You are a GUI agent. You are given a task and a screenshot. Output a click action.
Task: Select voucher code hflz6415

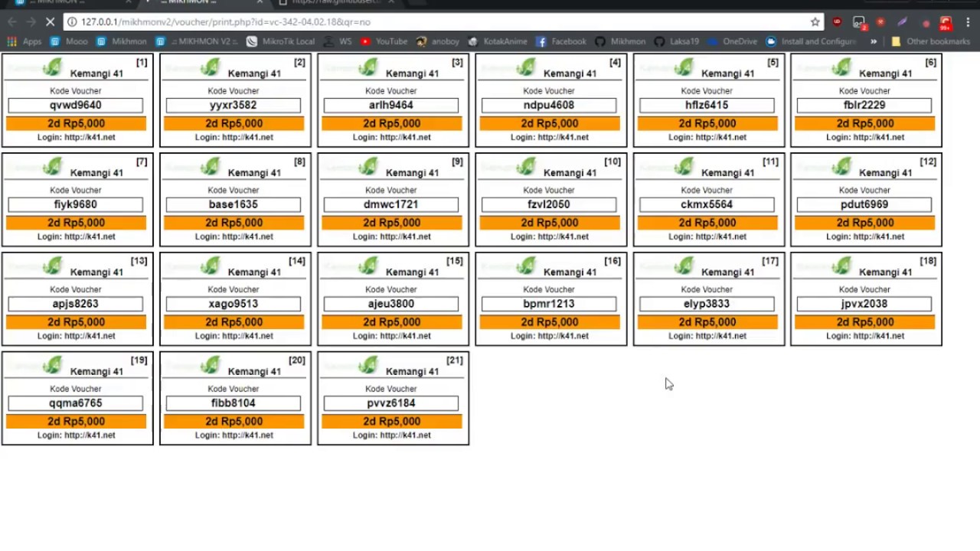click(707, 106)
